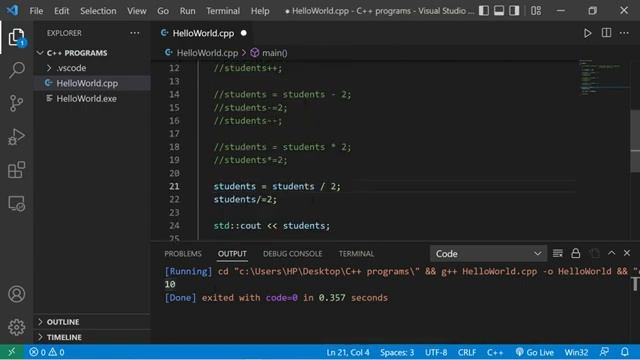Select HelloWorld.cpp in Explorer tree

(x=87, y=83)
